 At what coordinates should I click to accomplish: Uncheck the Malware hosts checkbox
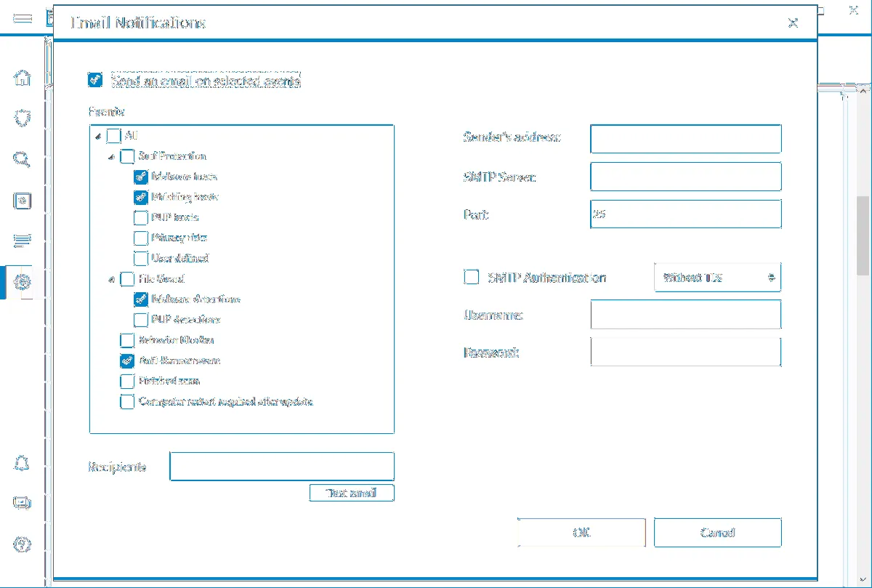[141, 177]
